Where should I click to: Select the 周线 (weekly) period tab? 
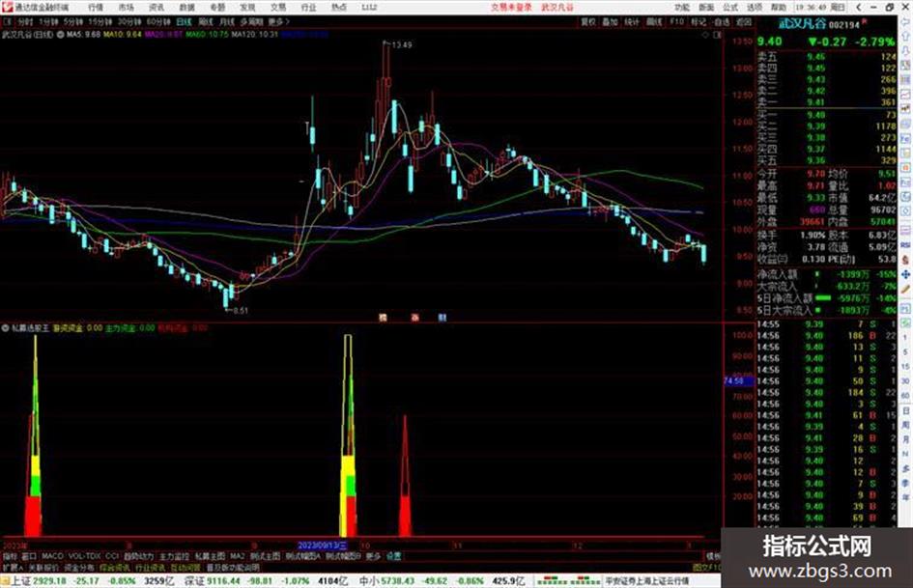[206, 21]
